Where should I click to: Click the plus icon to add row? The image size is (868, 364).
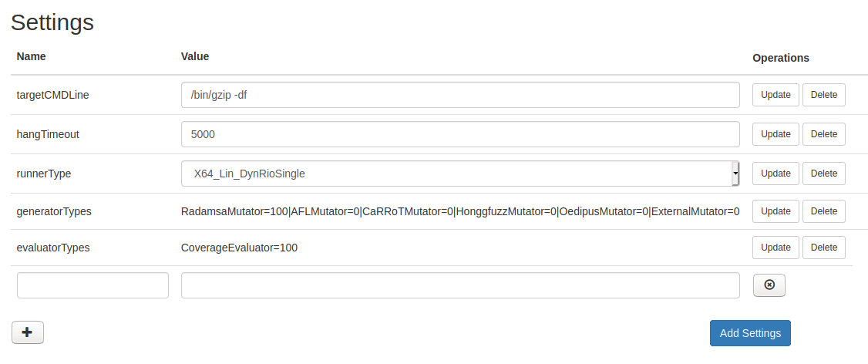pos(28,332)
